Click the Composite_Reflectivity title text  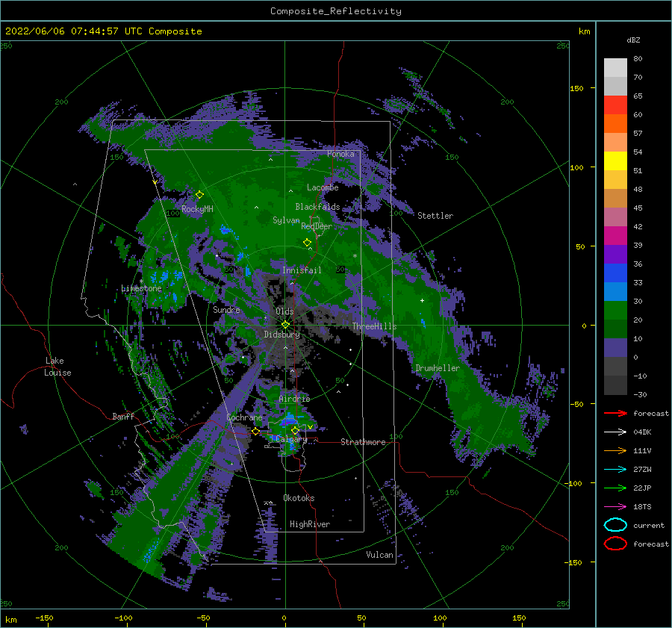[336, 11]
